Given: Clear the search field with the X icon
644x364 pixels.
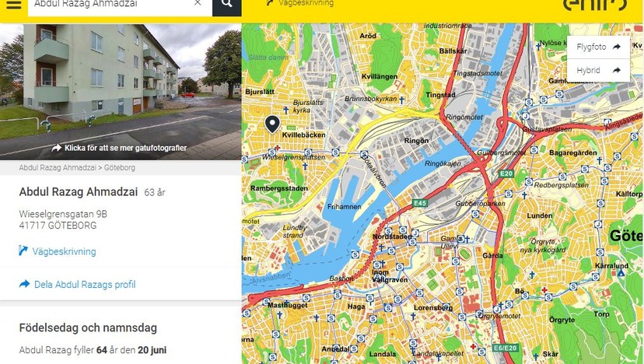Looking at the screenshot, I should pyautogui.click(x=198, y=3).
